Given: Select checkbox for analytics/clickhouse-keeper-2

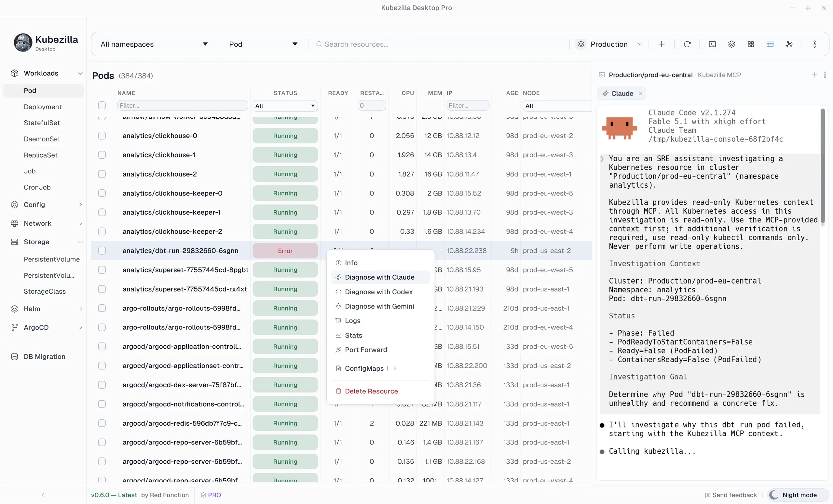Looking at the screenshot, I should [102, 232].
